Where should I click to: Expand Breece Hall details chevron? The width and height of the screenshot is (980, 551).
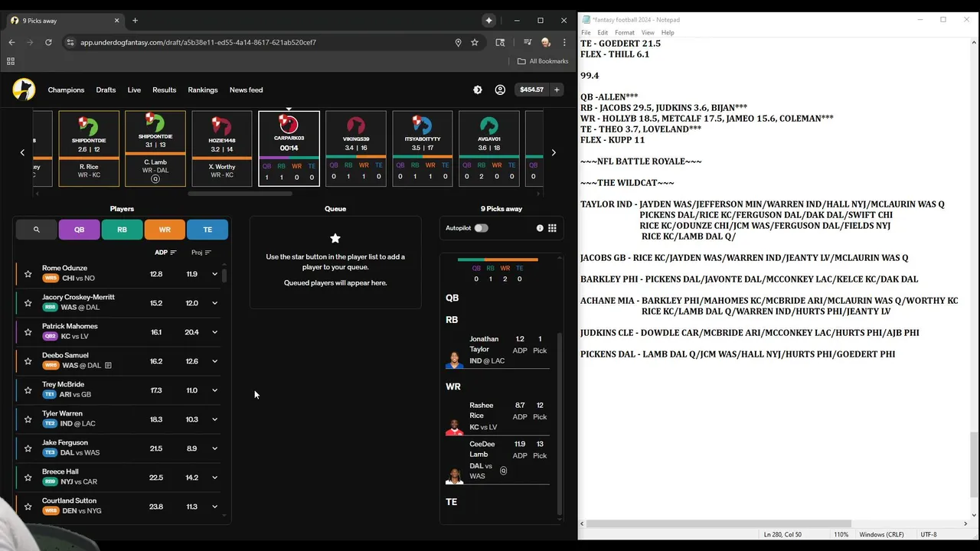[x=214, y=478]
